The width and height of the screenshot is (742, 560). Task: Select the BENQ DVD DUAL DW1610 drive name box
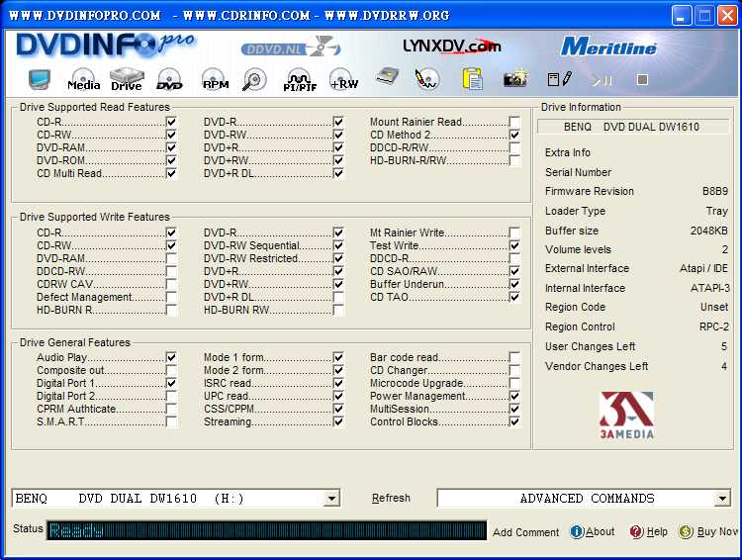click(633, 127)
